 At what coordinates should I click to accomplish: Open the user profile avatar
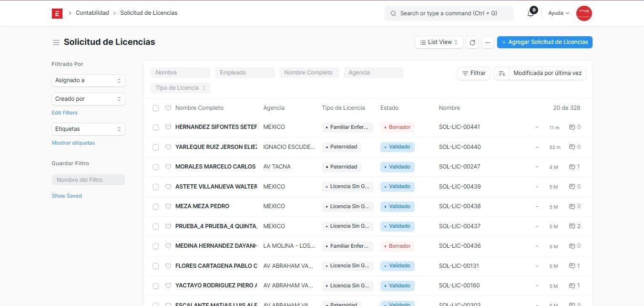583,13
